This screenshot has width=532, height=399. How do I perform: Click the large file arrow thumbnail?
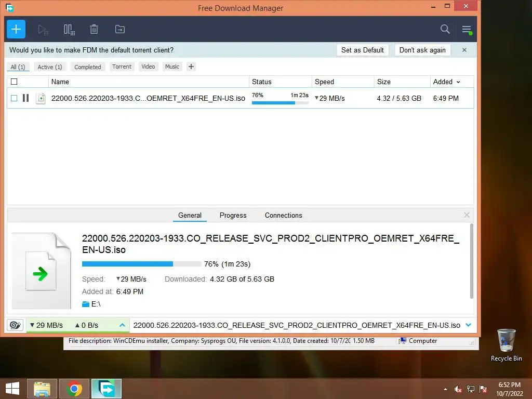pyautogui.click(x=42, y=271)
